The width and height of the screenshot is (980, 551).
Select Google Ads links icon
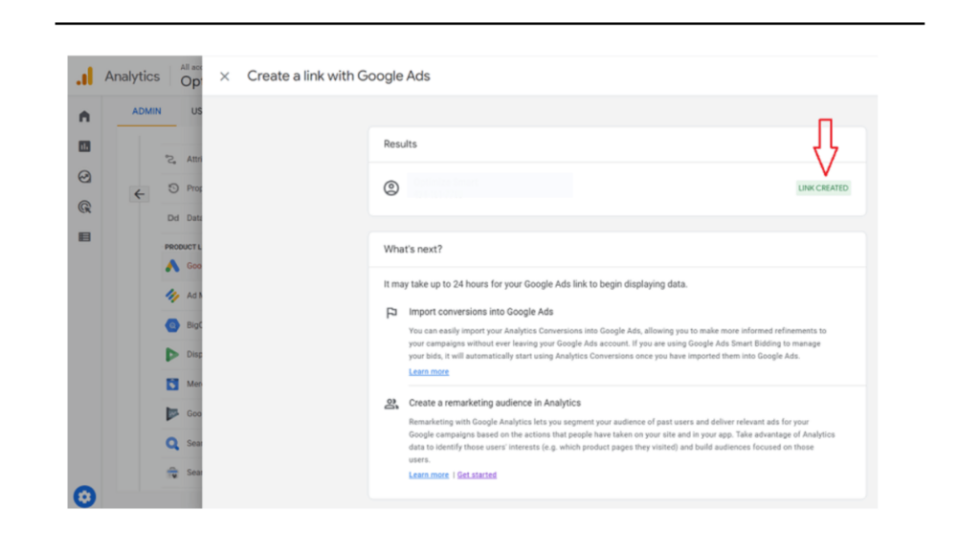point(172,266)
